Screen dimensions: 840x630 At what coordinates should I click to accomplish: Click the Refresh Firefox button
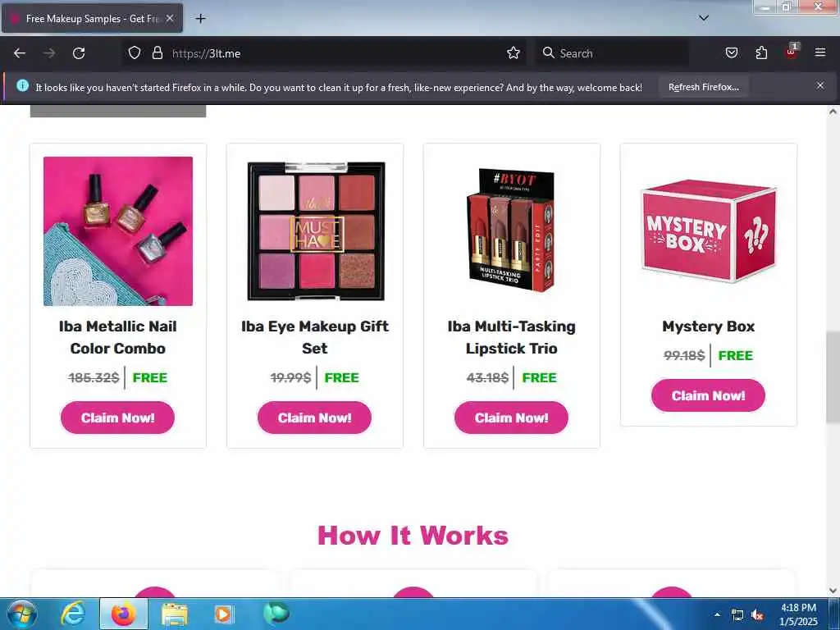(x=703, y=87)
